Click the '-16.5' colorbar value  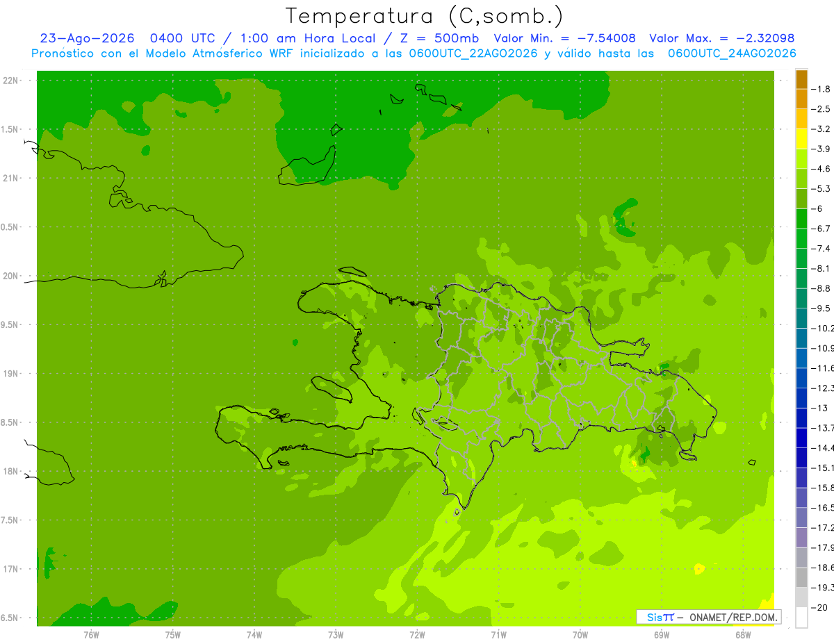(x=822, y=508)
